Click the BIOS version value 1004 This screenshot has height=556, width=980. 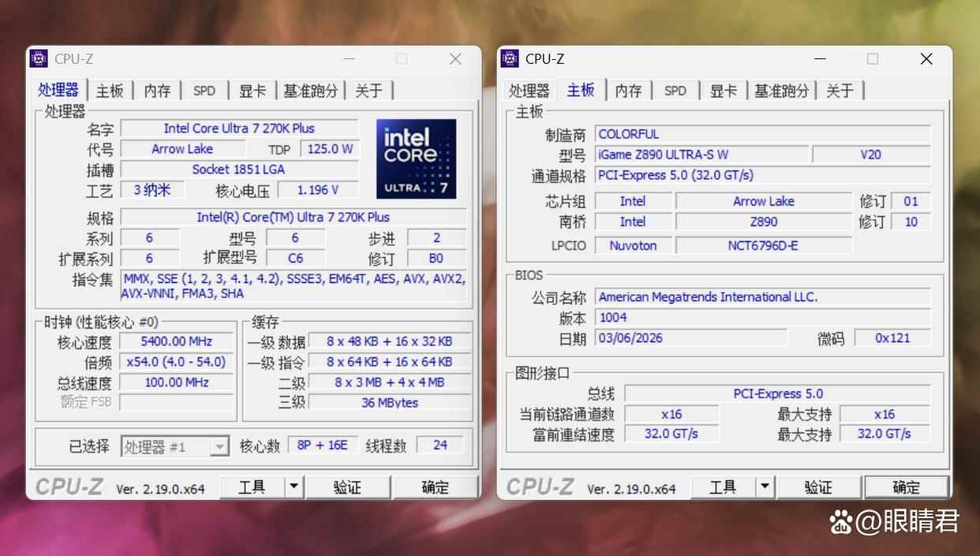click(x=762, y=318)
